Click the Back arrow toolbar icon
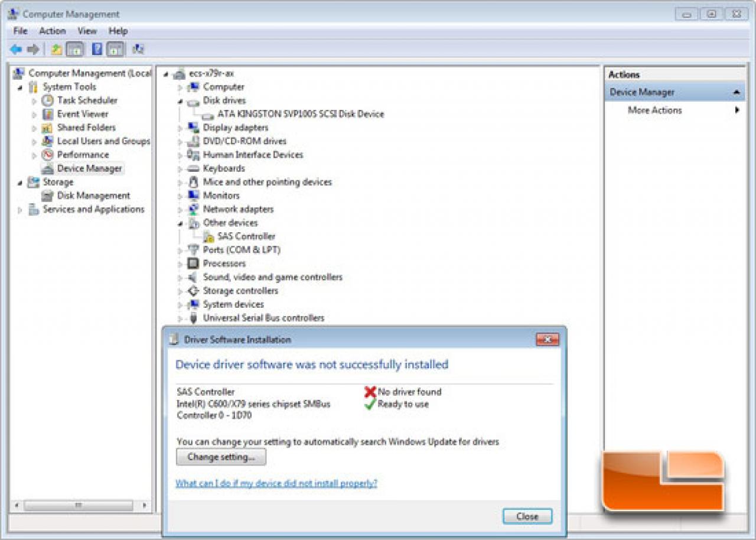Screen dimensions: 756x540 tap(16, 50)
